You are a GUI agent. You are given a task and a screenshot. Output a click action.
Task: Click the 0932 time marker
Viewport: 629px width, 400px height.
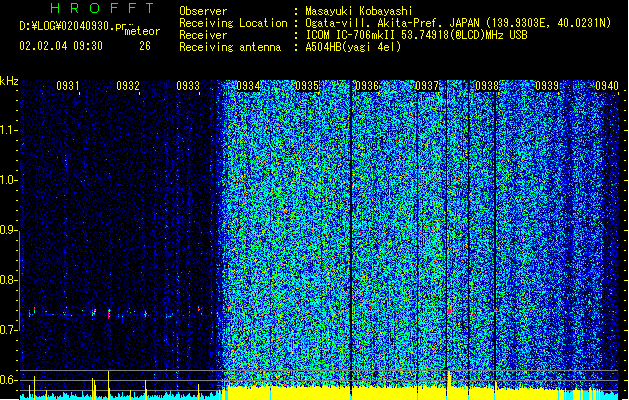[x=128, y=86]
